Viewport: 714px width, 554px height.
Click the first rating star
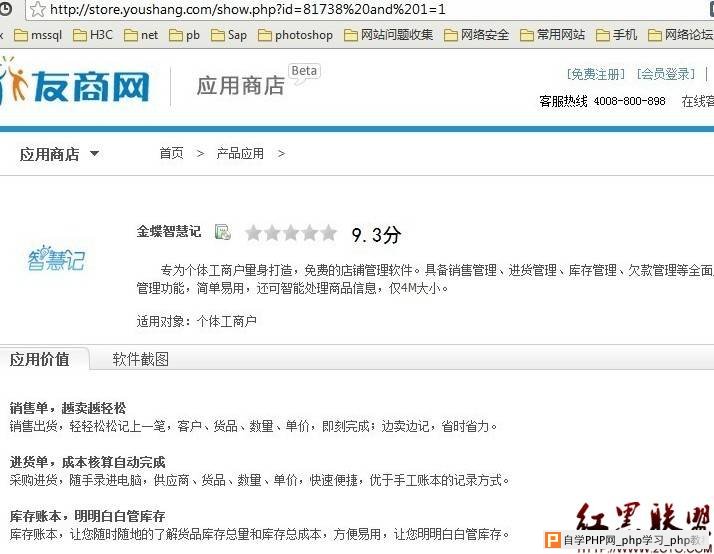click(253, 233)
